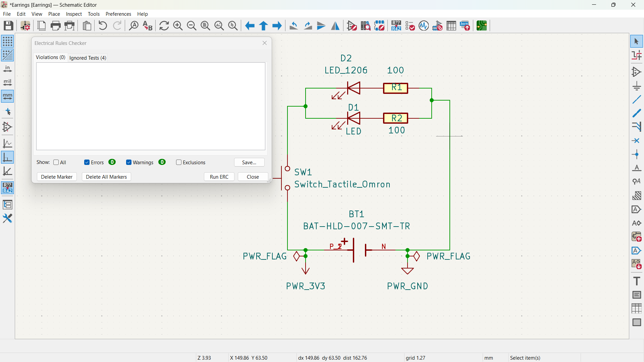Open page settings icon
The image size is (644, 362).
pos(42,26)
